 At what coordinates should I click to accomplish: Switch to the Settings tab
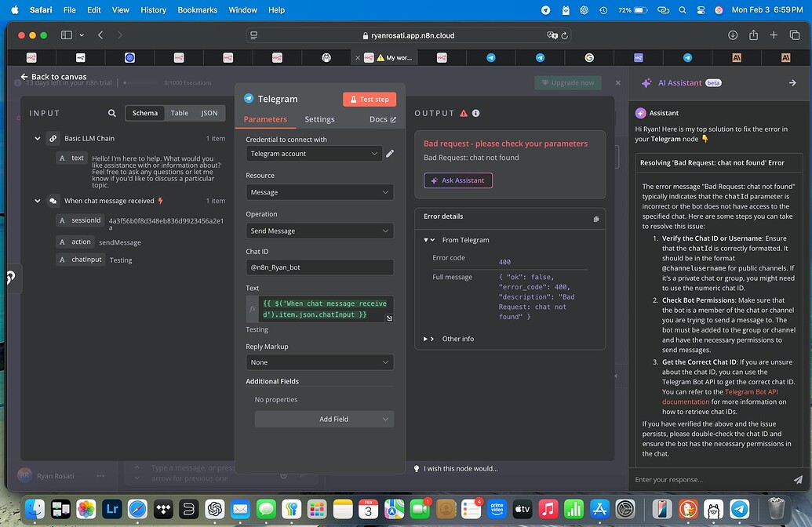[x=319, y=119]
